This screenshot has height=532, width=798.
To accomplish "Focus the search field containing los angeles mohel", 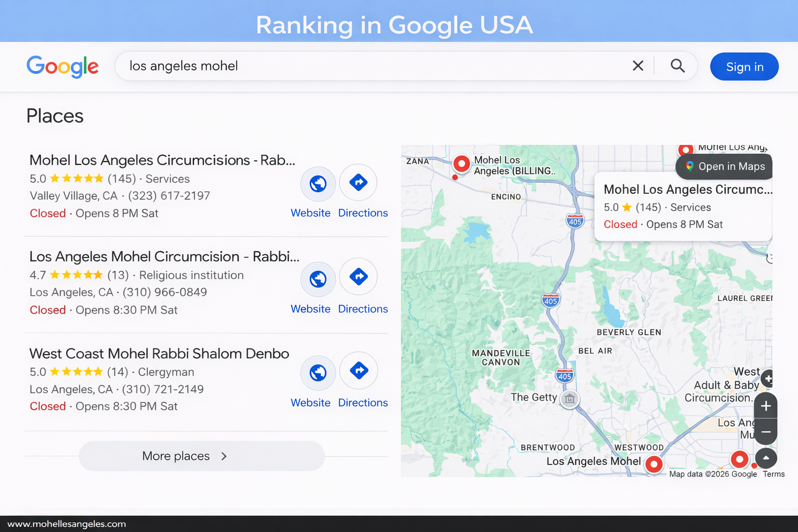I will [x=364, y=66].
